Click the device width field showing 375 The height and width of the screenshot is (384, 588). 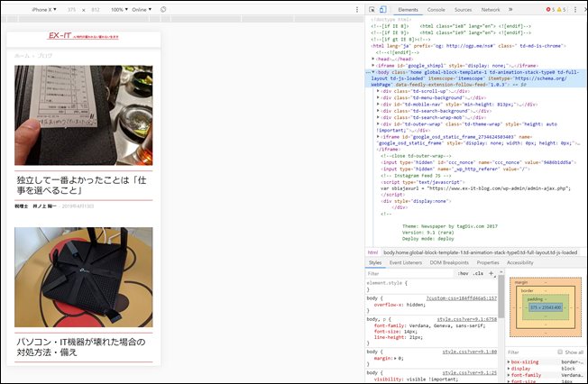click(71, 9)
